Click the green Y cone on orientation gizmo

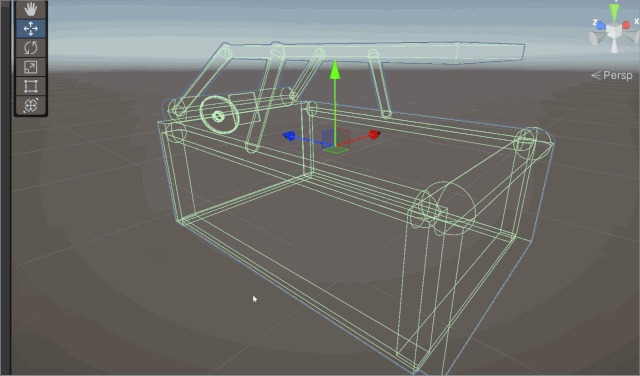coord(614,12)
